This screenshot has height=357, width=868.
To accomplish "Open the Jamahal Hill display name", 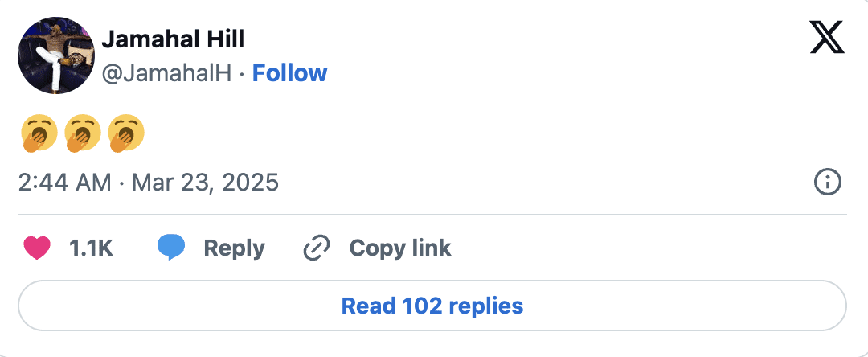I will (x=173, y=39).
